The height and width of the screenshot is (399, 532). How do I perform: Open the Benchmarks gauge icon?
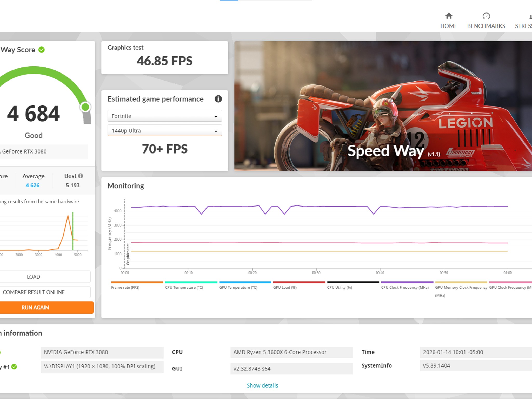(x=486, y=16)
